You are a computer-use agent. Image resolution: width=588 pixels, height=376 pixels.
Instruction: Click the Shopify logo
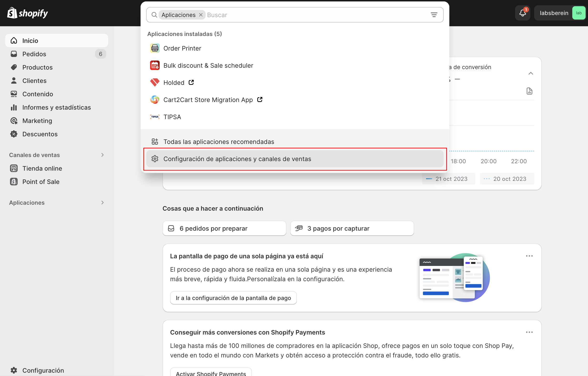pos(27,13)
